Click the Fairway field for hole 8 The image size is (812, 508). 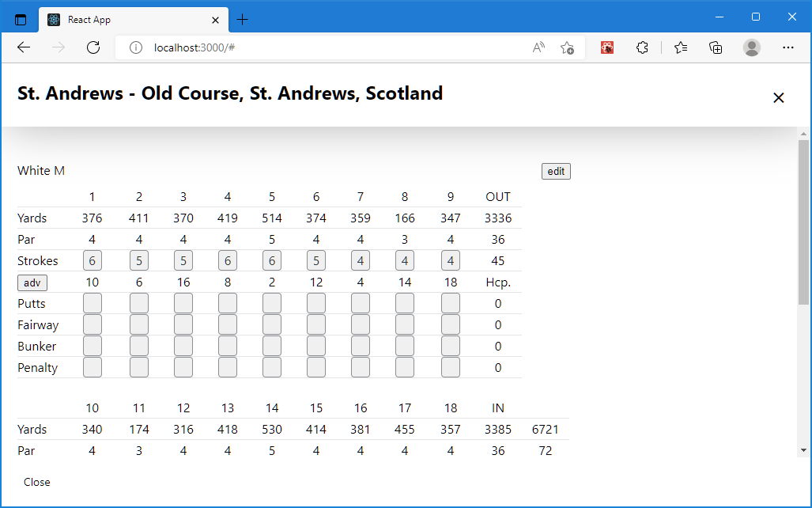(x=405, y=325)
